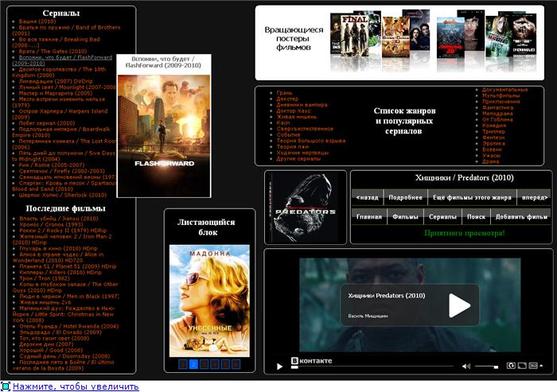Open 'Шерлок Холмс / Sherlock (2010)' link
The height and width of the screenshot is (392, 557).
[x=63, y=195]
